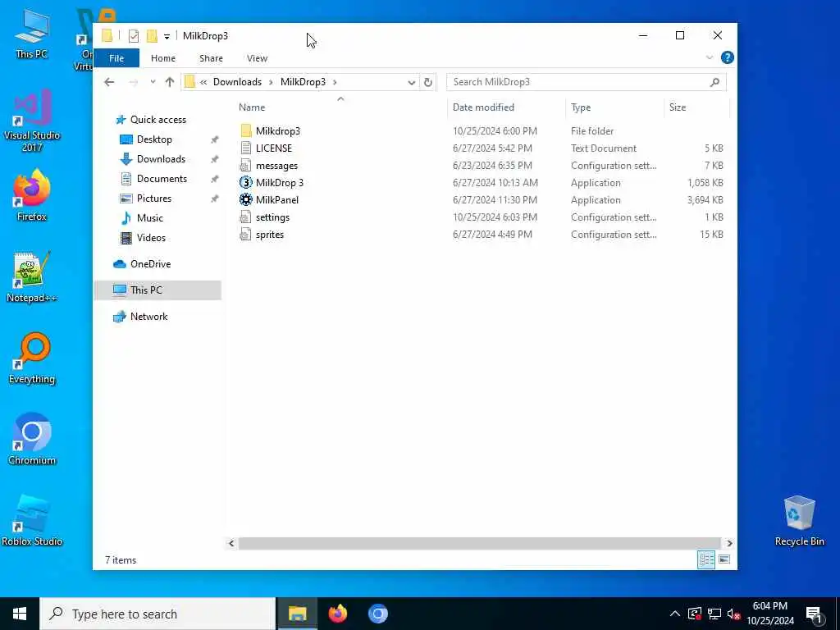
Task: Select Downloads in the navigation pane
Action: [x=161, y=159]
